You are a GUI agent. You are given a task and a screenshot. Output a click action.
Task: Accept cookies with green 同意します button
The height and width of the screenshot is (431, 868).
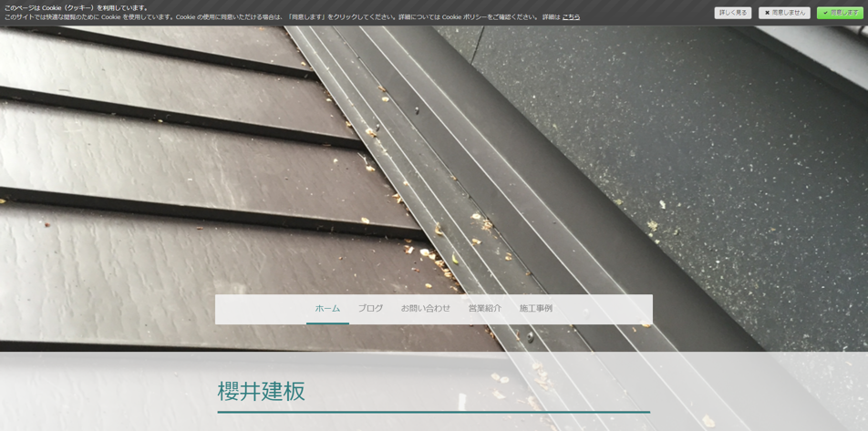(x=840, y=13)
